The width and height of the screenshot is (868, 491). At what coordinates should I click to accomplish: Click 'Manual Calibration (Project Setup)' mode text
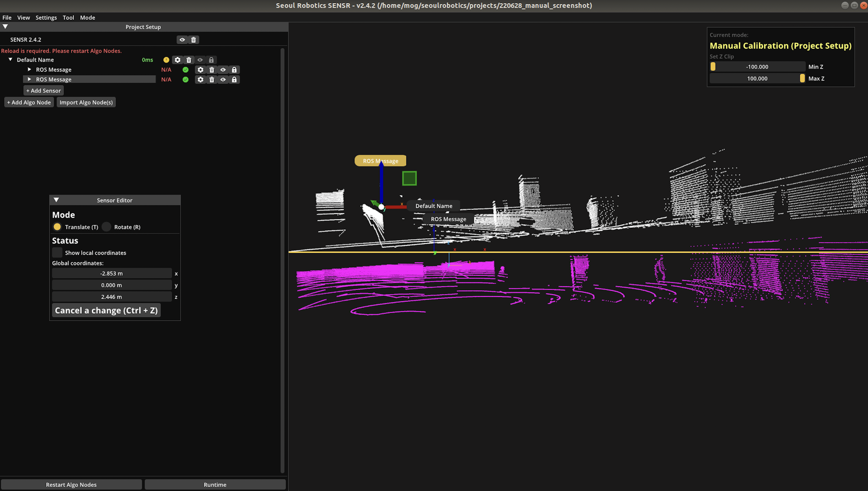point(780,46)
